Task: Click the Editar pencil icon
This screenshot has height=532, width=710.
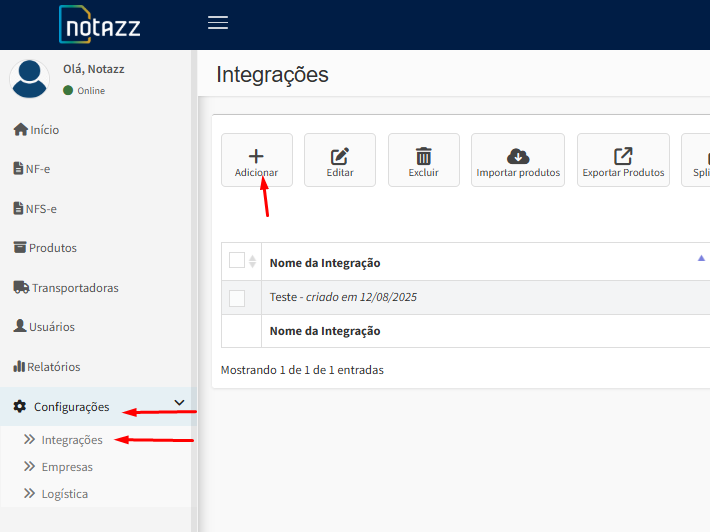Action: pyautogui.click(x=340, y=156)
